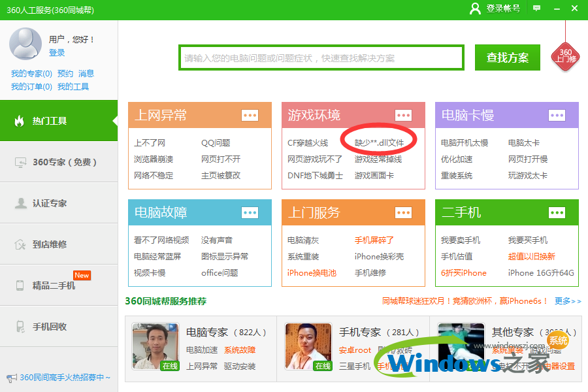Open the feedback message icon in title bar

tap(536, 8)
